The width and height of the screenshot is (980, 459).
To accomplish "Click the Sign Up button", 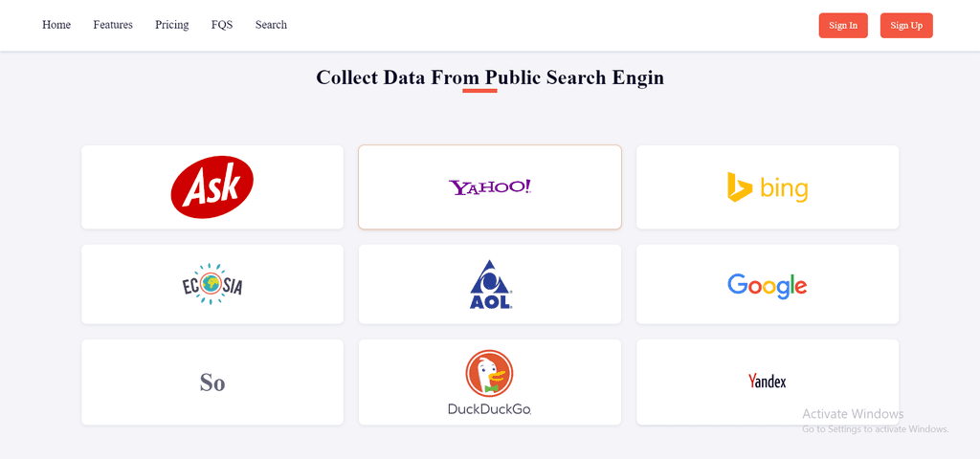I will click(x=906, y=26).
